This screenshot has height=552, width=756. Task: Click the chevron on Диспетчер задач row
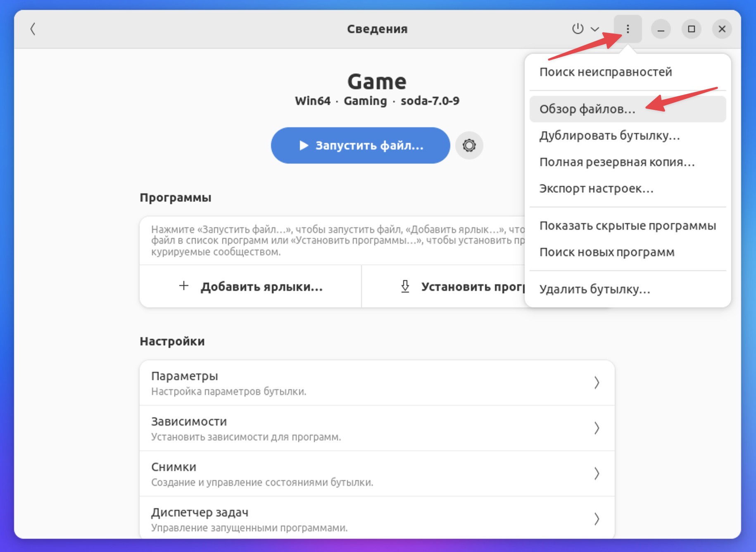pos(597,519)
